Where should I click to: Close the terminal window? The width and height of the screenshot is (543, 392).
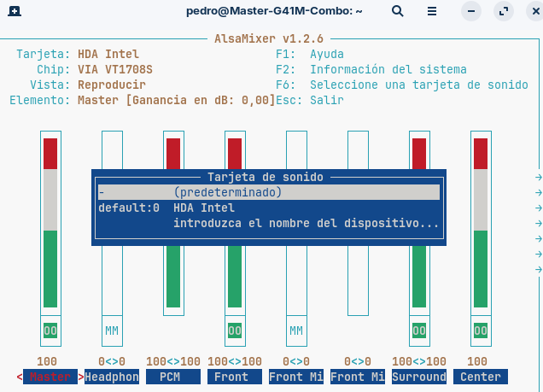pyautogui.click(x=535, y=11)
